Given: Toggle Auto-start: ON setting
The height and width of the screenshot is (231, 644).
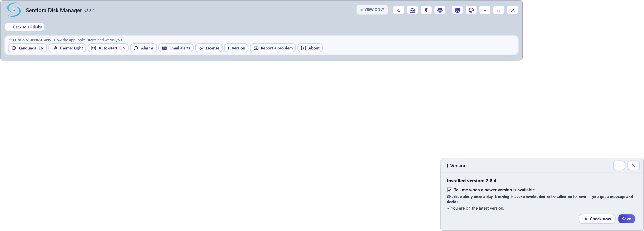Looking at the screenshot, I should (x=108, y=48).
